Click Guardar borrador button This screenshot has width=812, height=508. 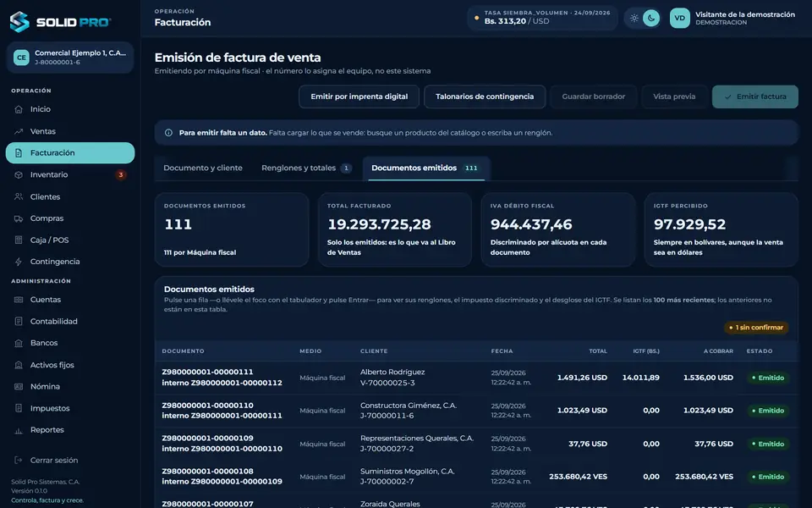tap(594, 97)
